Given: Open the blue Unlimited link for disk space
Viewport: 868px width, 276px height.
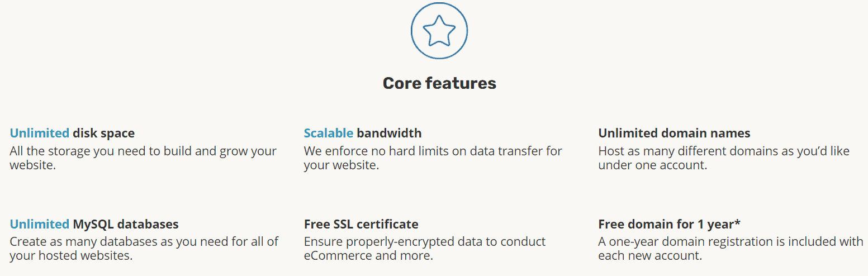Looking at the screenshot, I should pos(40,133).
